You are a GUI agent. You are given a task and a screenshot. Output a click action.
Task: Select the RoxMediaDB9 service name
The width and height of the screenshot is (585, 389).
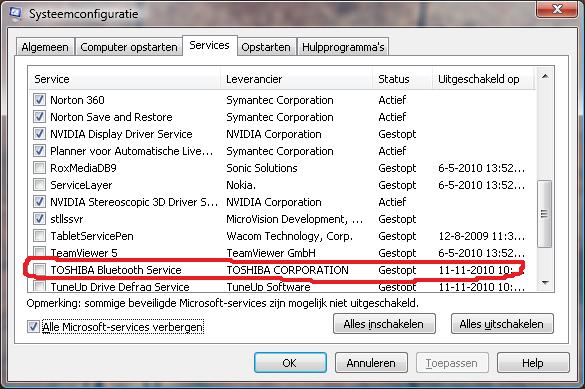click(83, 168)
